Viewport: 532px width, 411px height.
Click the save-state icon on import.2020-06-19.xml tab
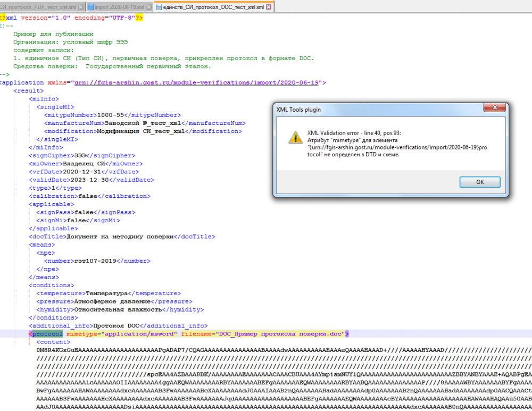point(91,7)
